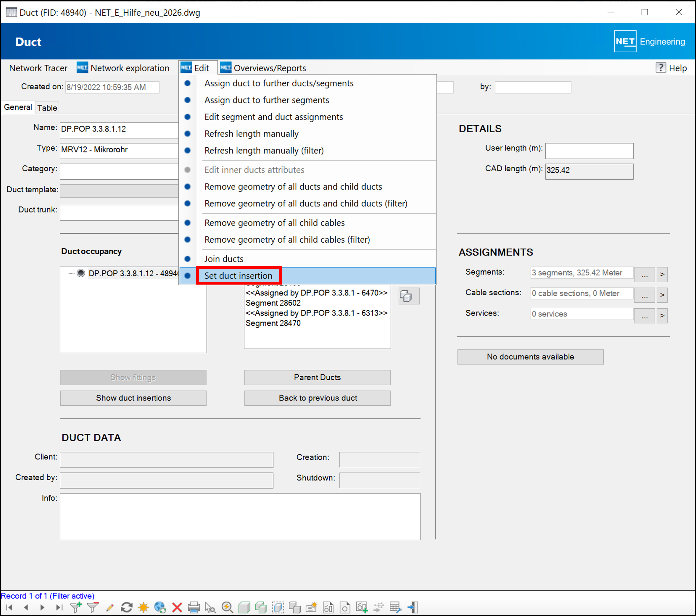Choose Remove geometry of all ducts and child ducts
The width and height of the screenshot is (696, 616).
[x=308, y=187]
